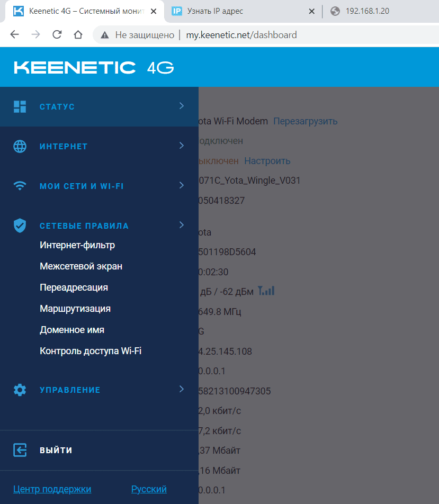The image size is (439, 504).
Task: Click the Status dashboard grid icon
Action: (20, 107)
